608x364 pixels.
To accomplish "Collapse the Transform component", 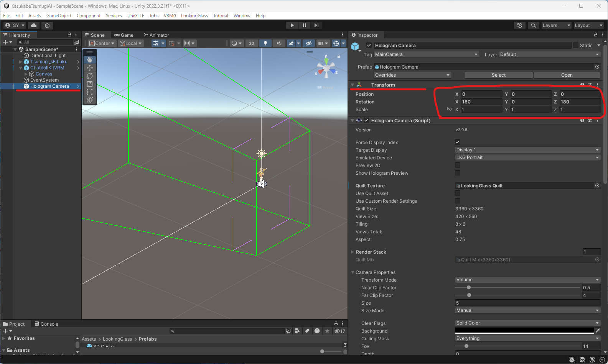I will 352,85.
